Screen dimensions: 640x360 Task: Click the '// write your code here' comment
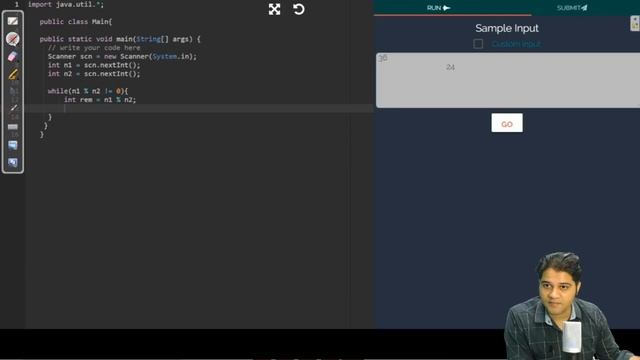pos(94,48)
